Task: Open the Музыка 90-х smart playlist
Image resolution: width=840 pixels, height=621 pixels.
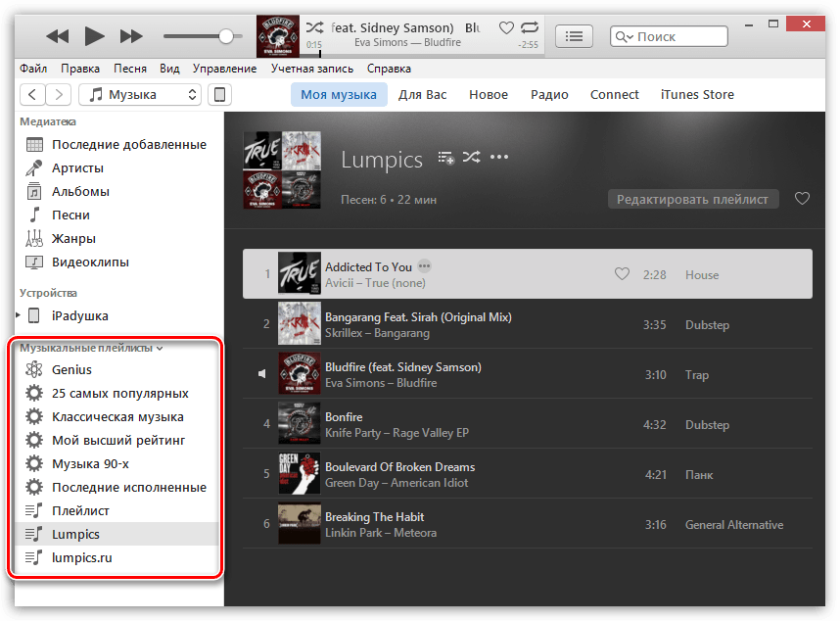Action: tap(117, 464)
